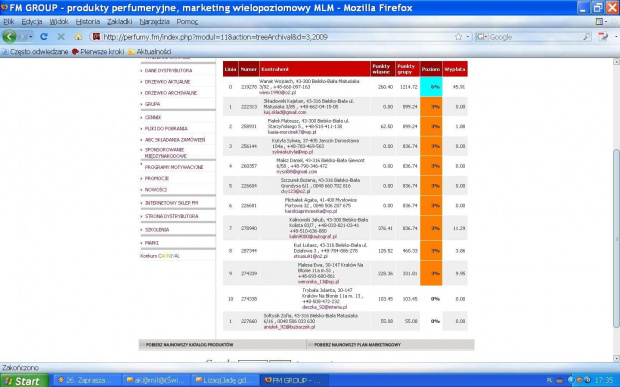This screenshot has height=387, width=620.
Task: Reload the page with the refresh icon
Action: click(44, 37)
